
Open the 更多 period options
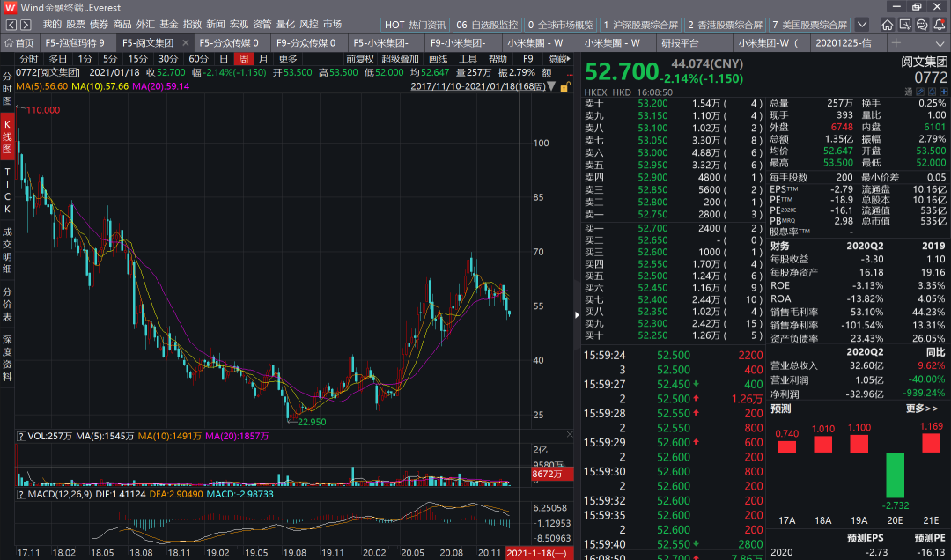pos(288,59)
